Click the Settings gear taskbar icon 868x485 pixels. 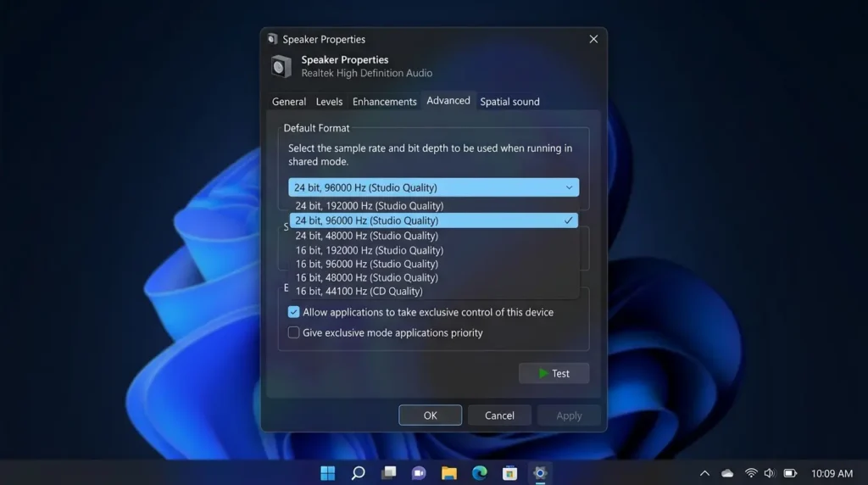tap(540, 473)
